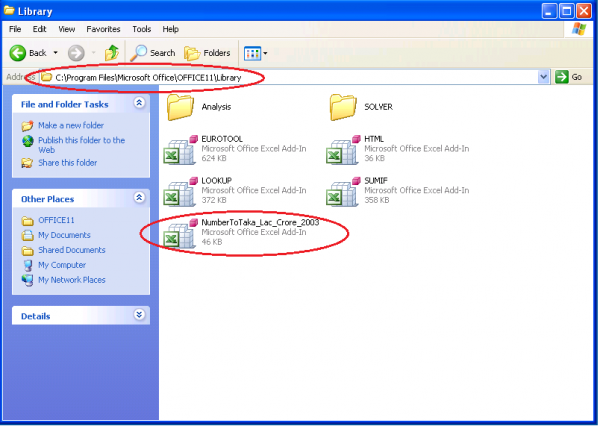Open the Back history dropdown arrow
The width and height of the screenshot is (600, 426).
pos(55,53)
